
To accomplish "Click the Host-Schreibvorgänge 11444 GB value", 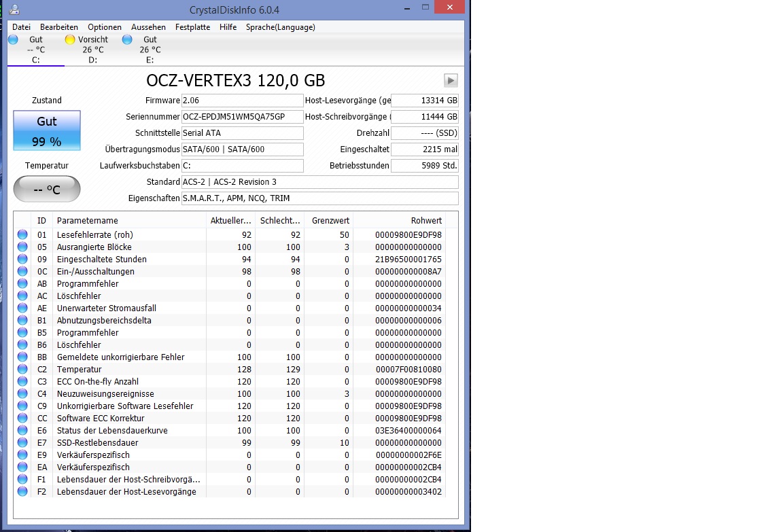I will [424, 117].
